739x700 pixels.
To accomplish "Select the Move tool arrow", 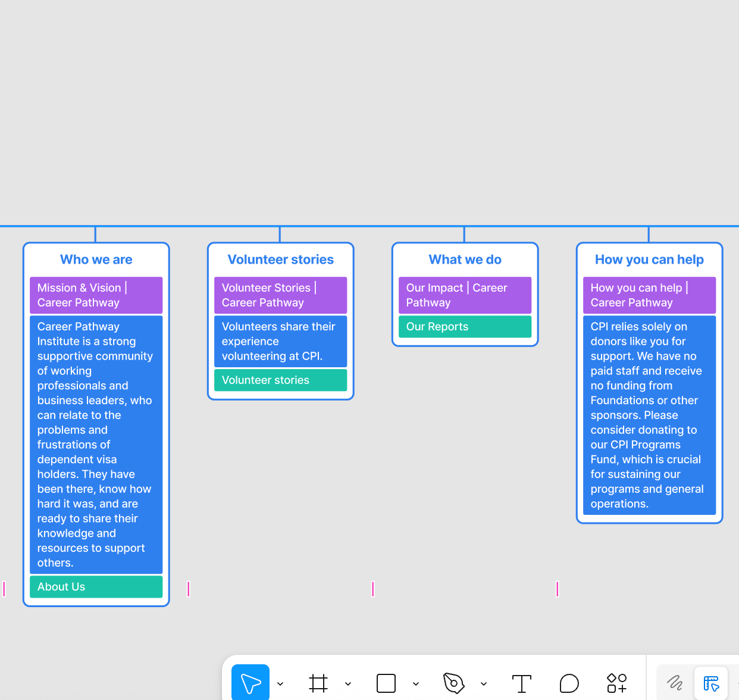I will click(250, 683).
